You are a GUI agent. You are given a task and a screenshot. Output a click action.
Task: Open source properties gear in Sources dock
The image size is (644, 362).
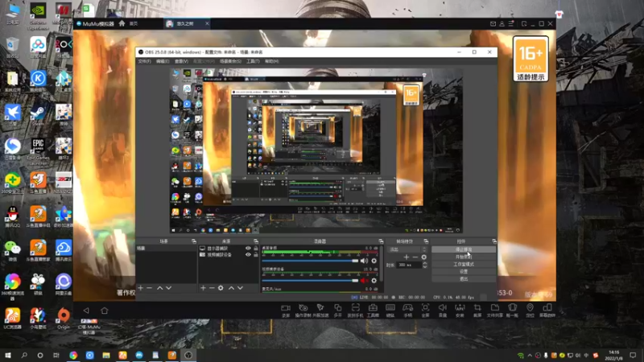pyautogui.click(x=221, y=288)
